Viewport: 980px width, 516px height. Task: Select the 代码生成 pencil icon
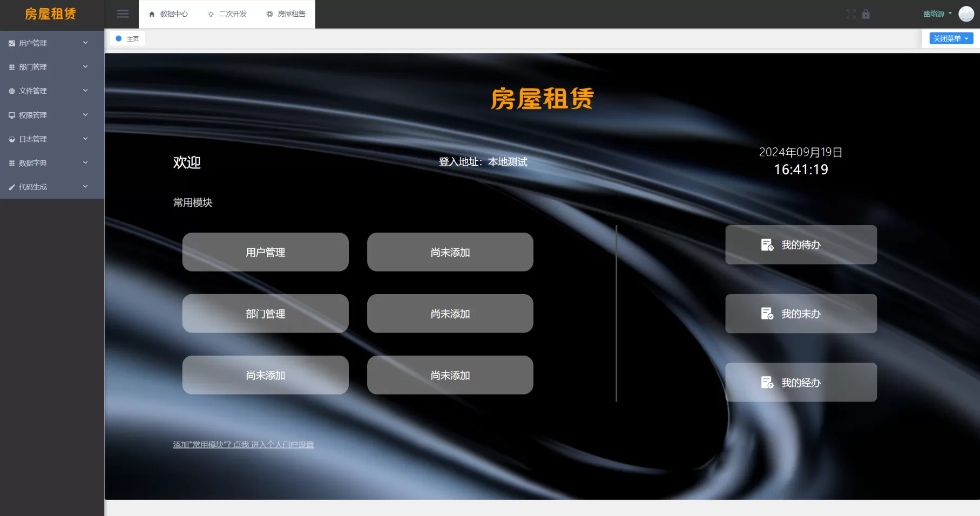point(11,187)
